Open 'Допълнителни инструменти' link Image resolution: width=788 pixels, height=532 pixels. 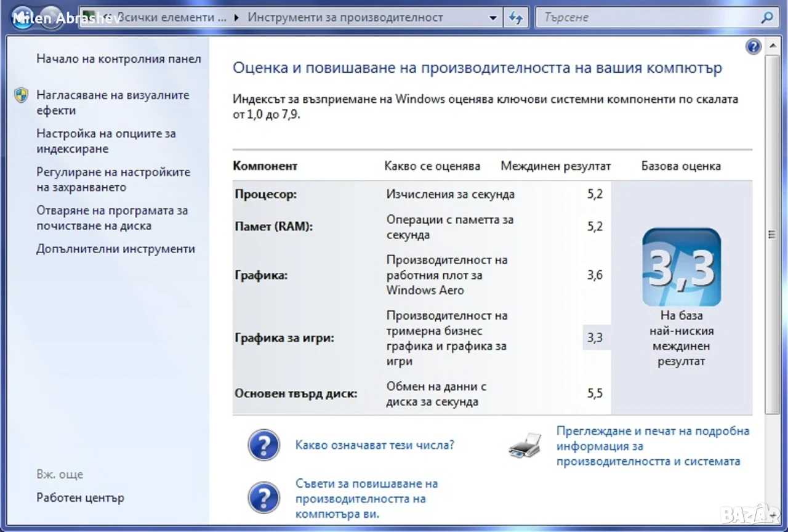click(x=116, y=249)
